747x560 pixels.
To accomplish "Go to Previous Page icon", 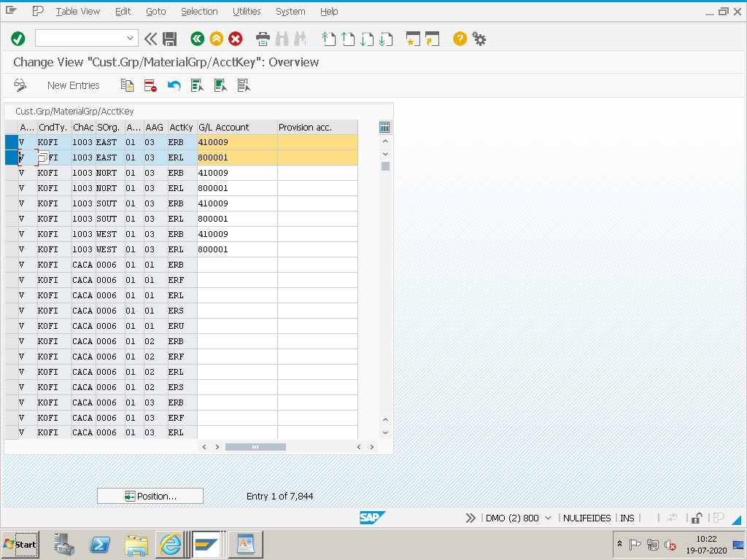I will 348,39.
